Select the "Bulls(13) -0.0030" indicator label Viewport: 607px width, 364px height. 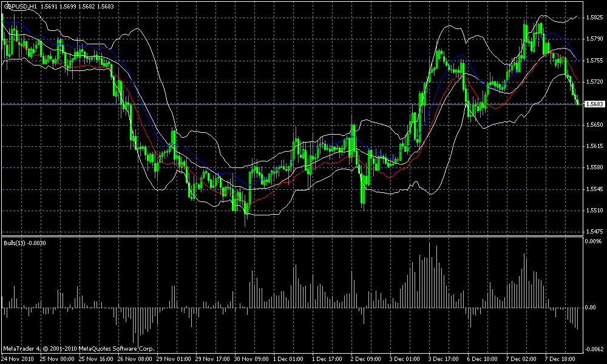(x=25, y=243)
